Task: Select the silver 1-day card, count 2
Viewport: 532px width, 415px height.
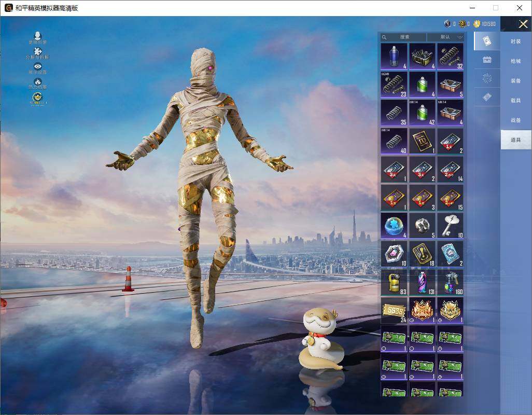Action: pos(450,141)
